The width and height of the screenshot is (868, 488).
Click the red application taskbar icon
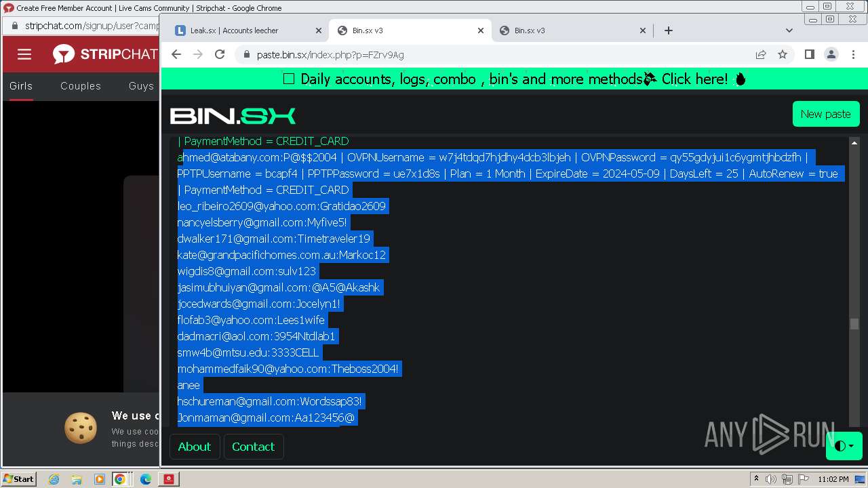168,479
